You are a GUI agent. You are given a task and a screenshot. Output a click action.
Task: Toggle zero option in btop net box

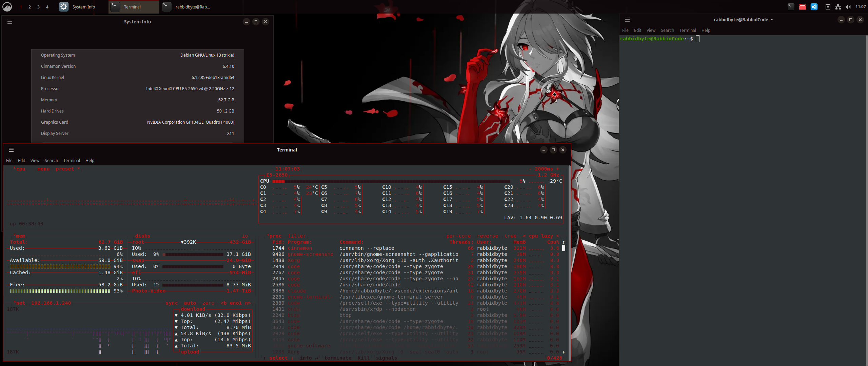point(209,303)
